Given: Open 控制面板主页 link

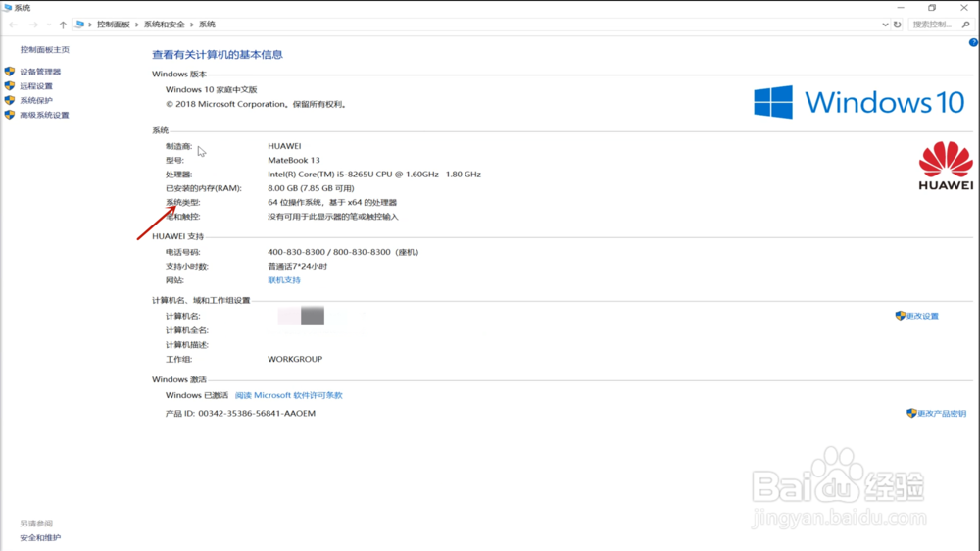Looking at the screenshot, I should coord(44,49).
